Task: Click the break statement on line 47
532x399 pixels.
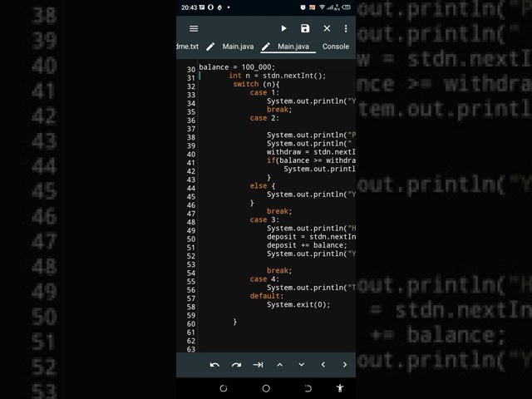Action: (279, 211)
